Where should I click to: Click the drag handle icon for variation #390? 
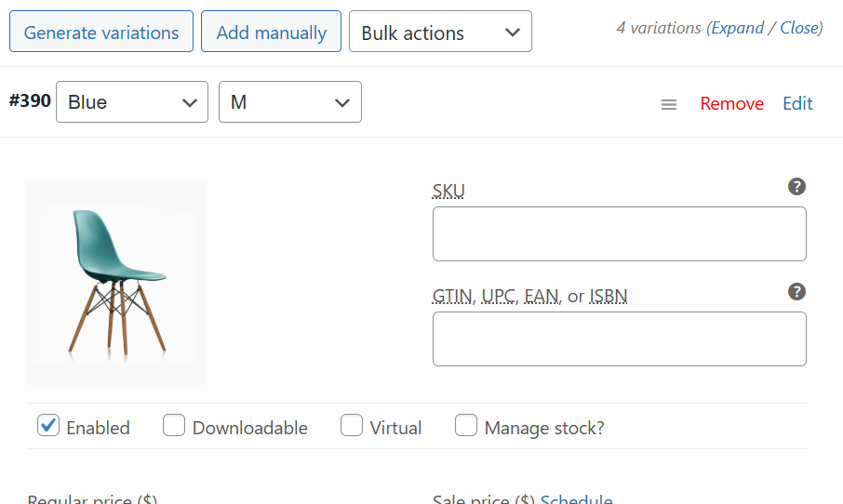point(668,104)
